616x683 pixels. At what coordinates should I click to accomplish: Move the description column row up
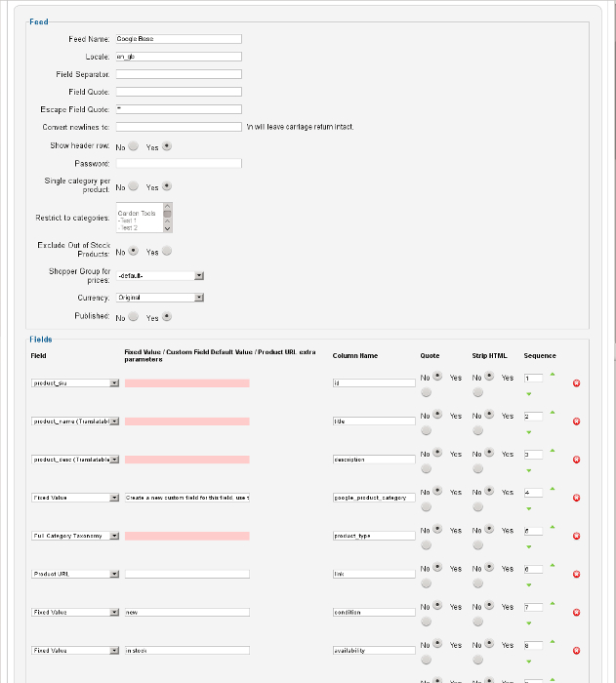click(553, 451)
